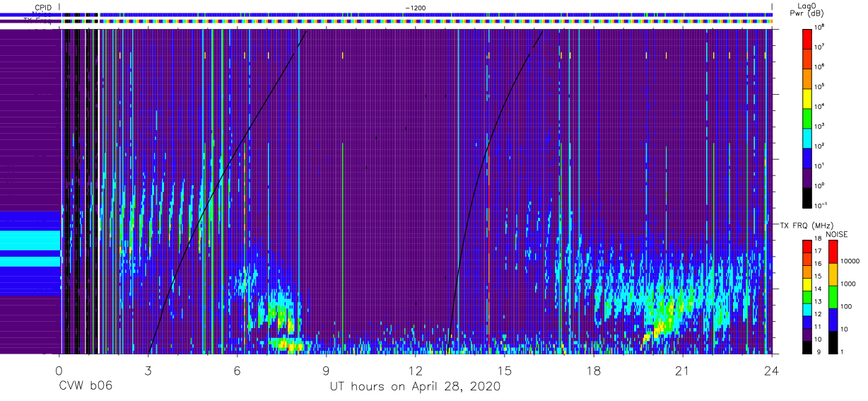Click the 1000 label on the NOISE scale

(x=848, y=284)
